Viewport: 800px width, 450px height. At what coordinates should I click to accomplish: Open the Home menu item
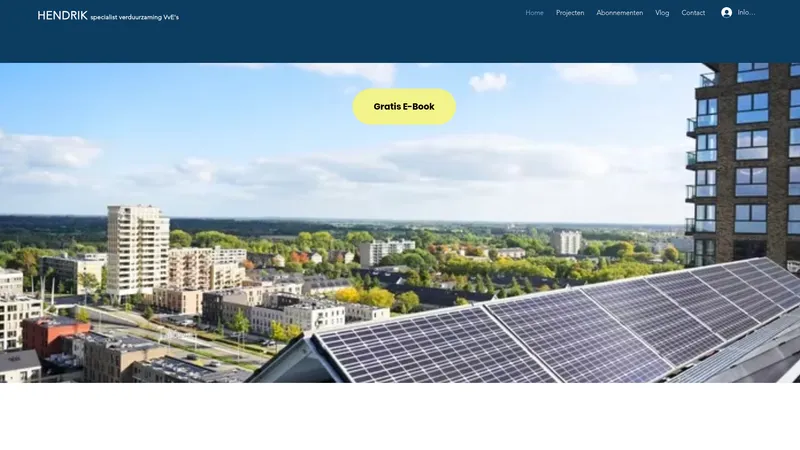(534, 13)
